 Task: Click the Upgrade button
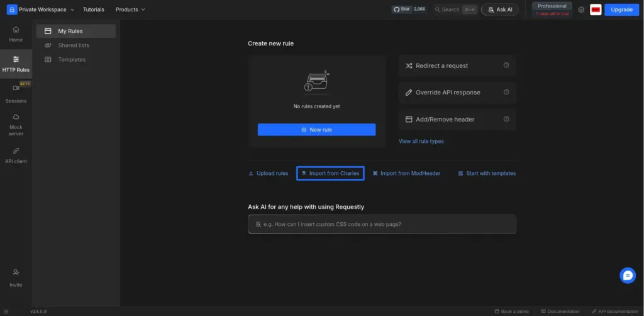[x=622, y=9]
